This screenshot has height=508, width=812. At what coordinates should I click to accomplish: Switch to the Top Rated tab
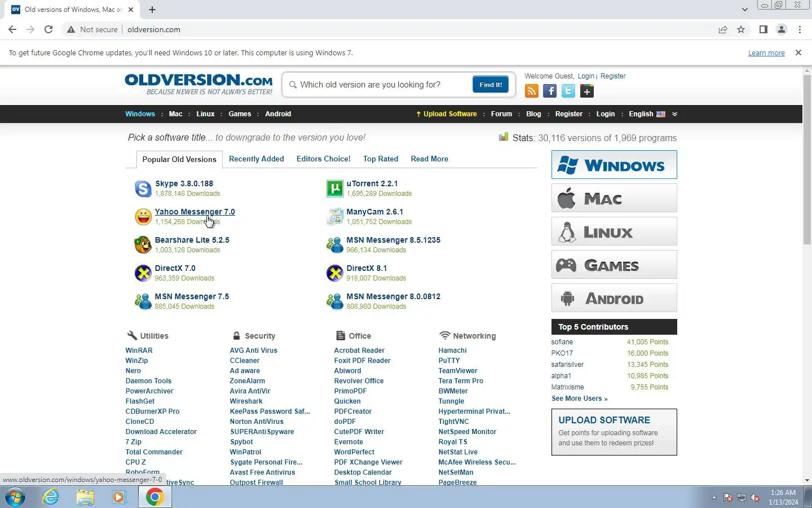point(381,159)
